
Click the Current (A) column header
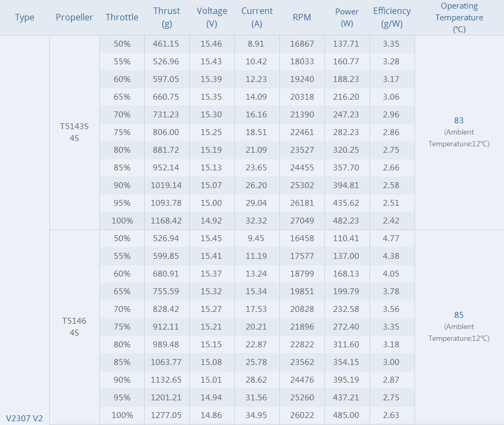tap(257, 18)
